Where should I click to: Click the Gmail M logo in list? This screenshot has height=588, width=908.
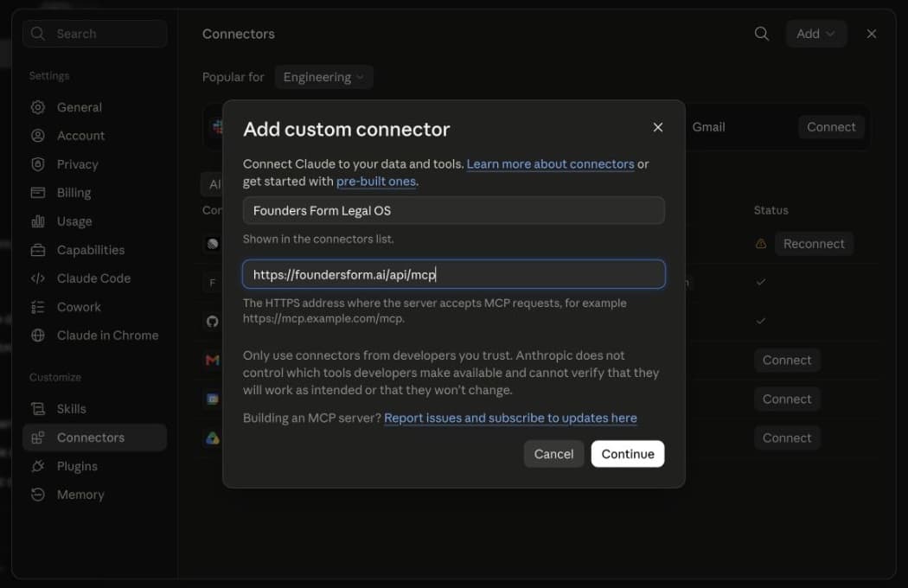click(213, 360)
